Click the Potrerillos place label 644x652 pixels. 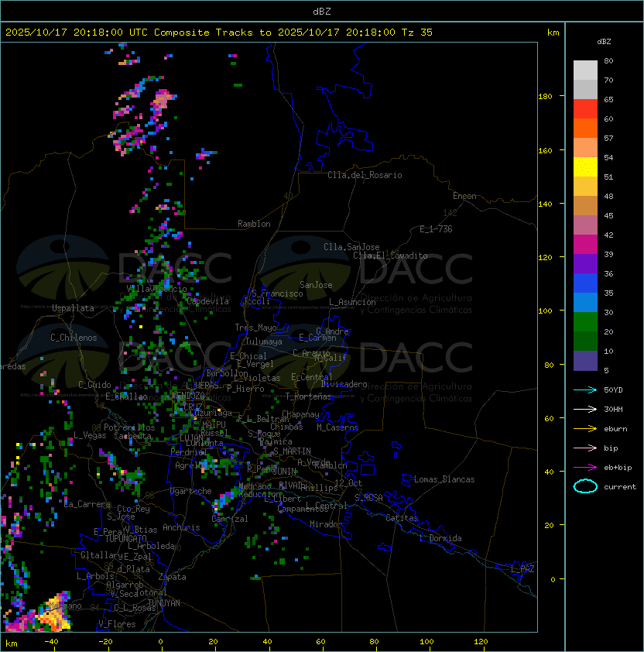point(129,427)
